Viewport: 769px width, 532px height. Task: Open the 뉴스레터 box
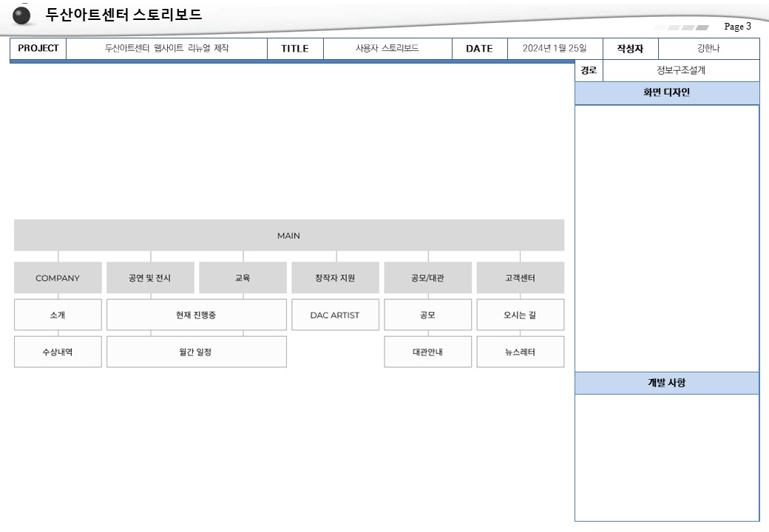pos(521,352)
